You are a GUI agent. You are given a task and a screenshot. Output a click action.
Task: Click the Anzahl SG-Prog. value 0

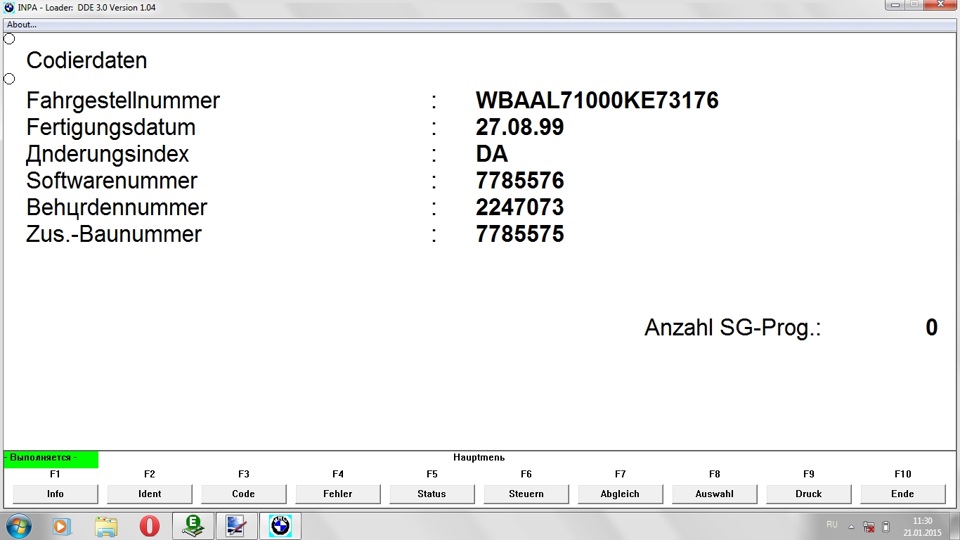(x=931, y=328)
